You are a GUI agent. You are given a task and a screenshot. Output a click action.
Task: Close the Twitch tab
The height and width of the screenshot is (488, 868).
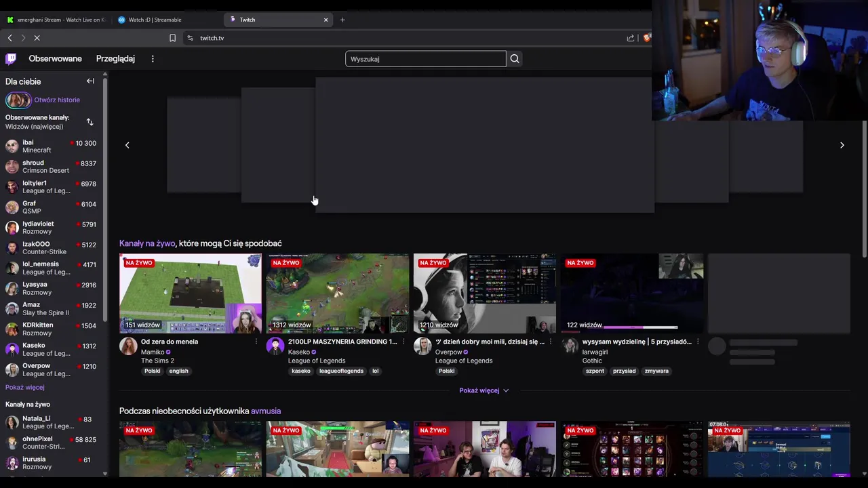(x=325, y=20)
